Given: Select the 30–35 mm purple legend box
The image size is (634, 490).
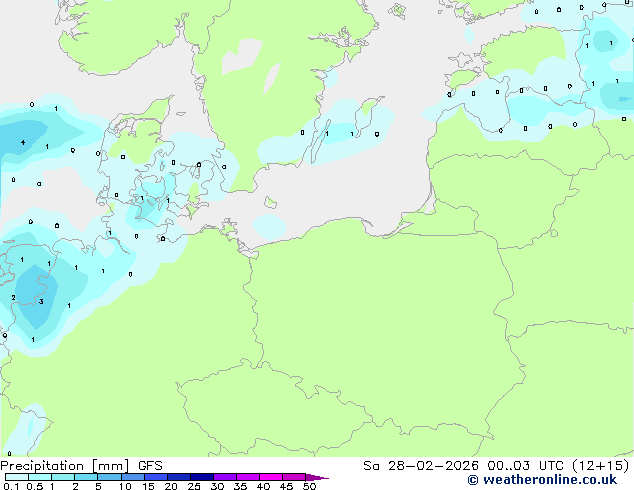Looking at the screenshot, I should point(225,477).
